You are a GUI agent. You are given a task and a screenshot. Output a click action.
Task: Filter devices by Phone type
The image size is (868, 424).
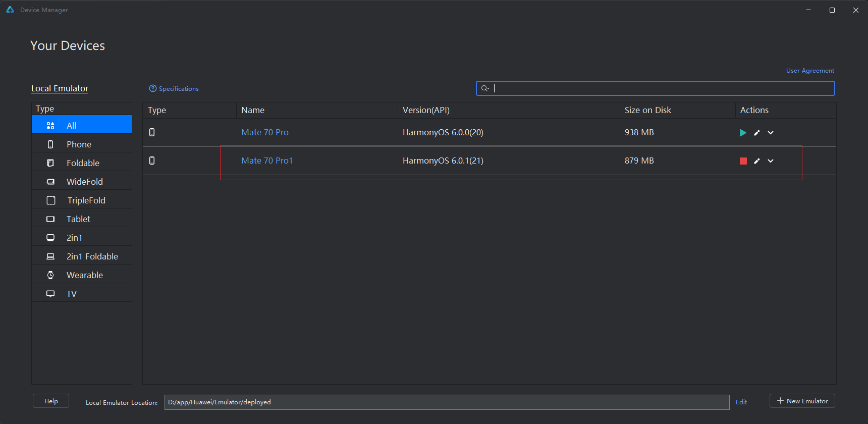click(x=79, y=144)
